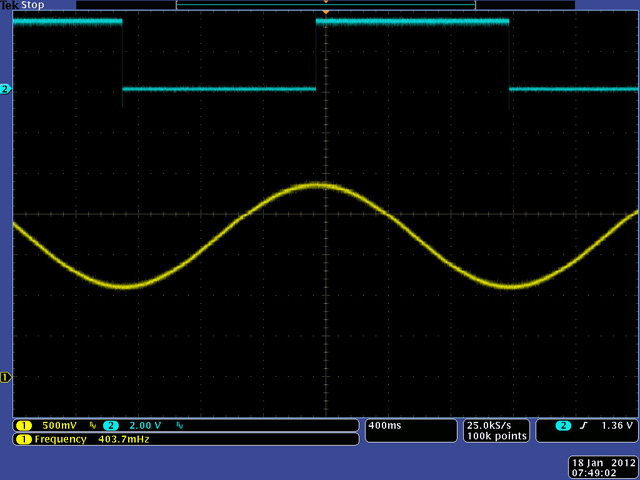The width and height of the screenshot is (640, 480).
Task: Click the Frequency 403.7mHz measurement readout
Action: pos(92,439)
